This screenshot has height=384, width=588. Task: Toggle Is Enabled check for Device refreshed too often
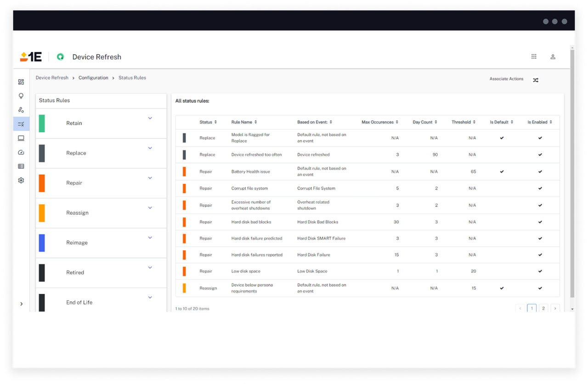point(540,155)
